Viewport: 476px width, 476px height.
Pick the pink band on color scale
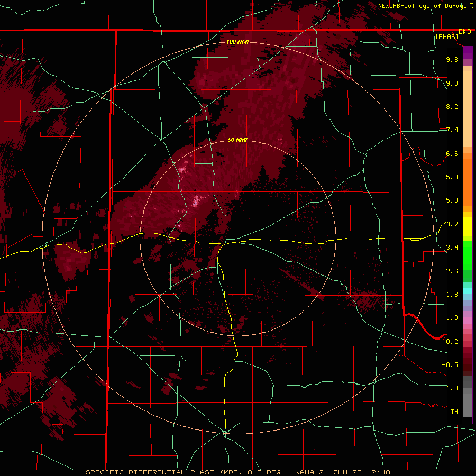click(x=467, y=321)
